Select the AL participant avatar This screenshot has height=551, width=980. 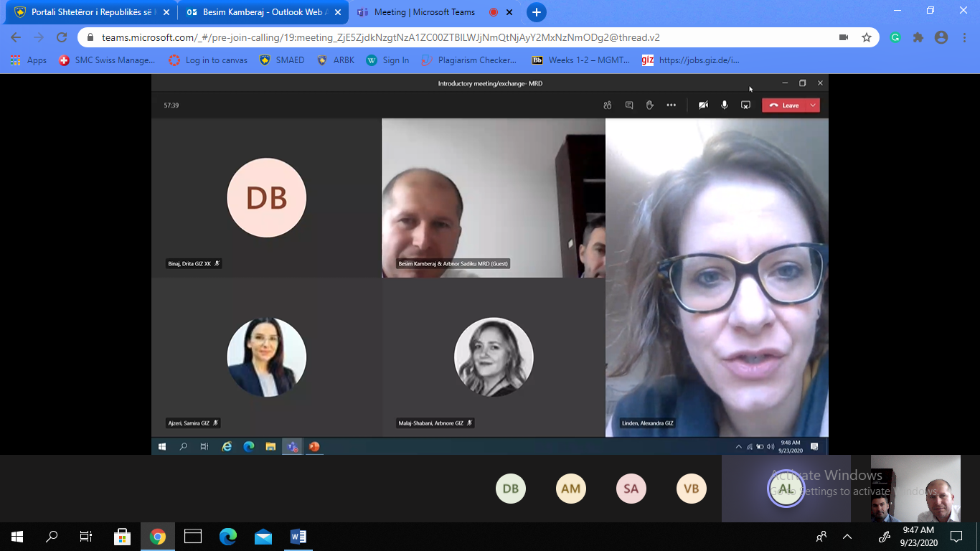point(786,489)
